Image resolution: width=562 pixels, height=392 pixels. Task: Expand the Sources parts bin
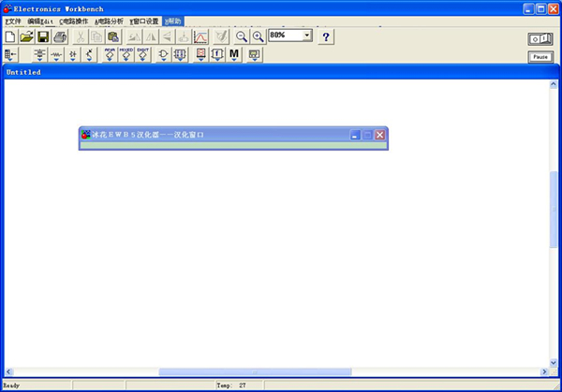(39, 55)
